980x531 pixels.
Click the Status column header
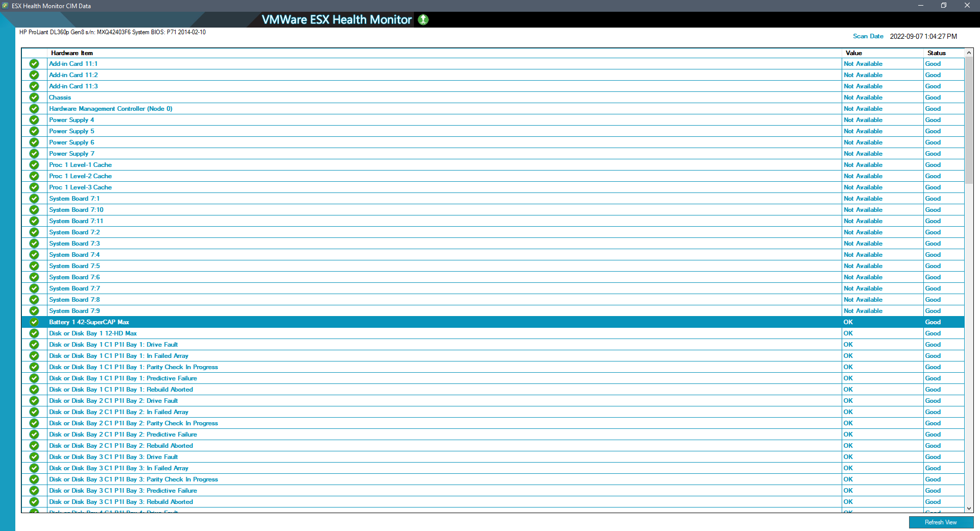(x=936, y=53)
